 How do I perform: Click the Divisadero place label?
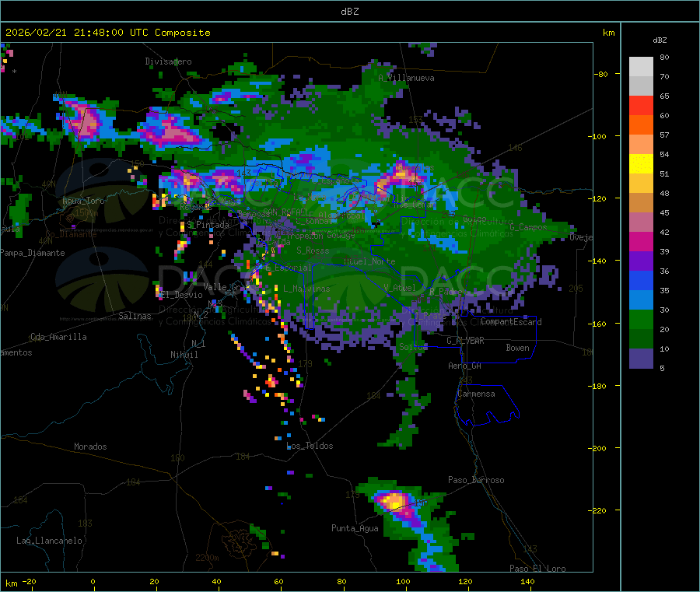(x=168, y=61)
